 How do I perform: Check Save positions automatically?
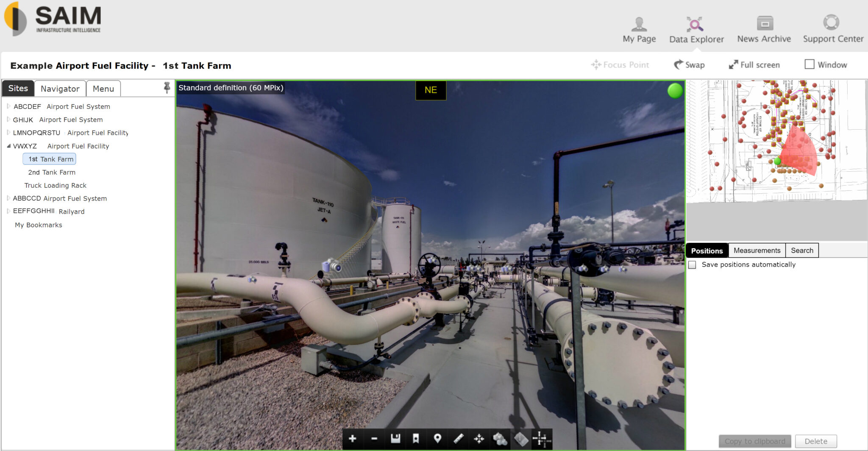[x=693, y=265]
